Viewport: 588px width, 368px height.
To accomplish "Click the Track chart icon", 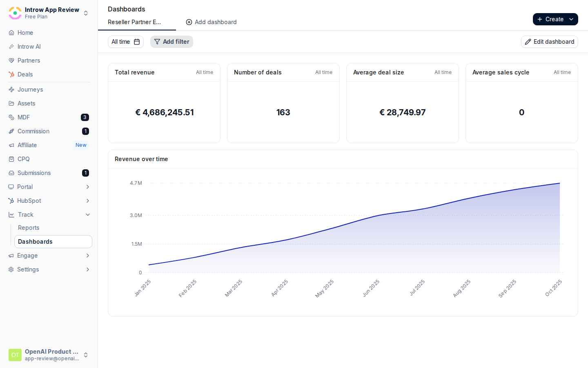I will 11,215.
